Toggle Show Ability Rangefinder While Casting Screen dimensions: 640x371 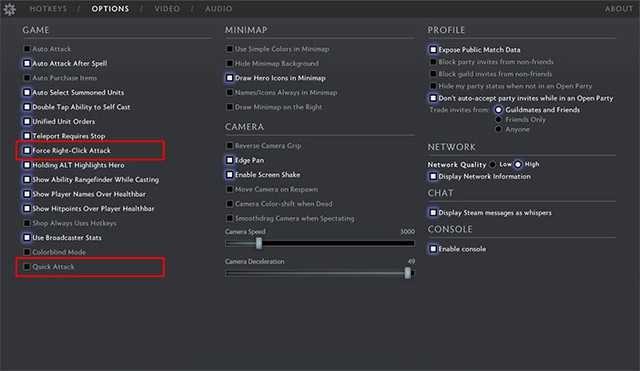(x=27, y=180)
